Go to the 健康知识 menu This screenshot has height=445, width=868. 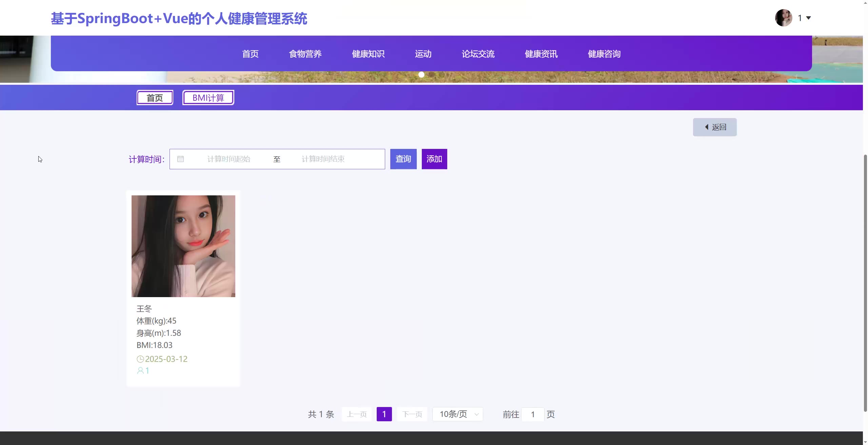(x=368, y=54)
